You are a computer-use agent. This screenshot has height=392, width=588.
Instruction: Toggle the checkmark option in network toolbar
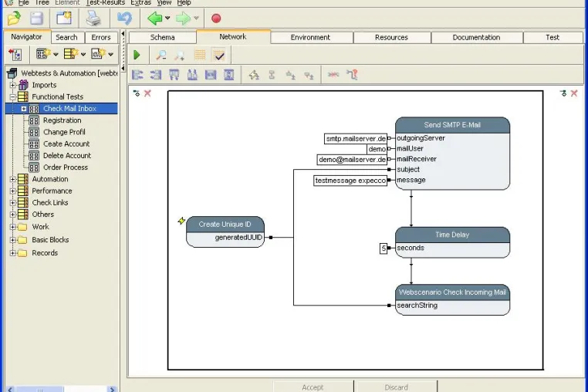pos(218,55)
